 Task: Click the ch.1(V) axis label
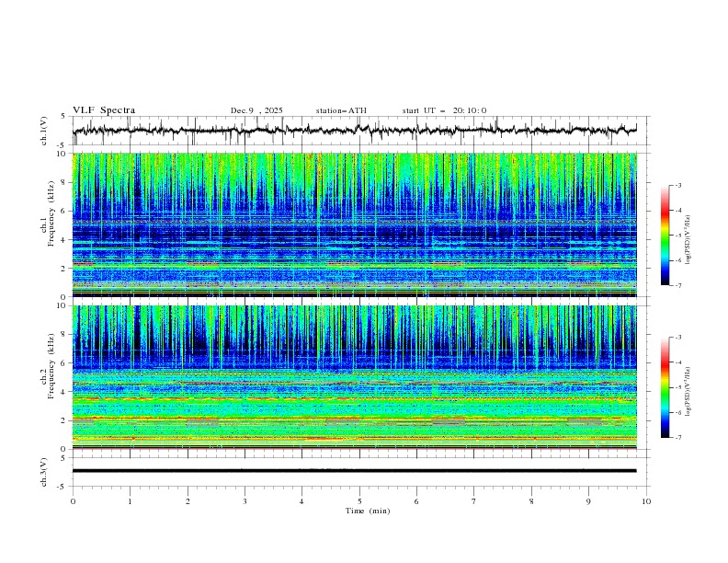click(44, 131)
